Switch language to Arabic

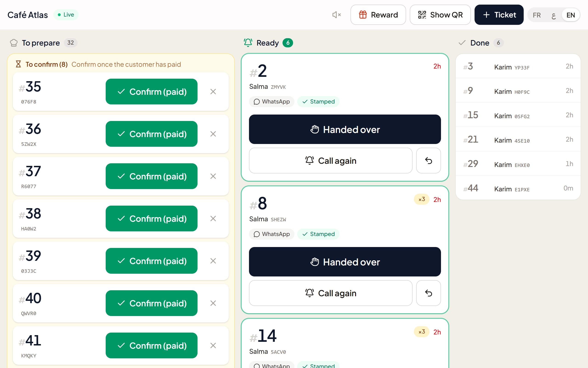coord(554,15)
